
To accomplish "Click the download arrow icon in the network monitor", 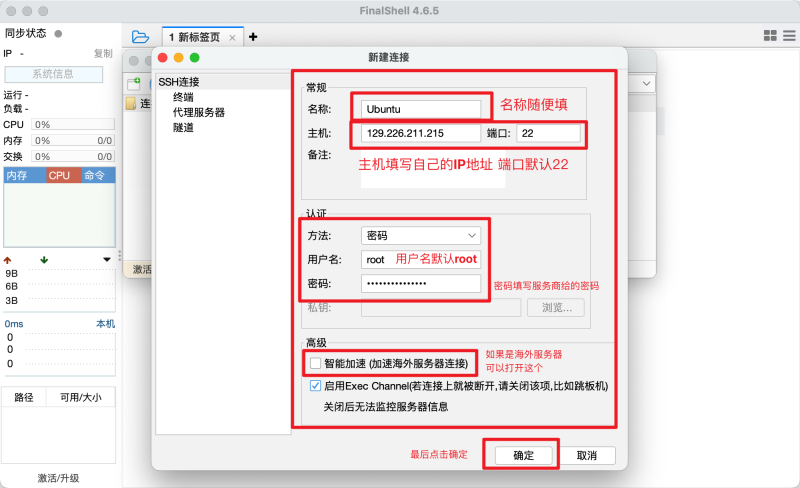I will pyautogui.click(x=44, y=260).
